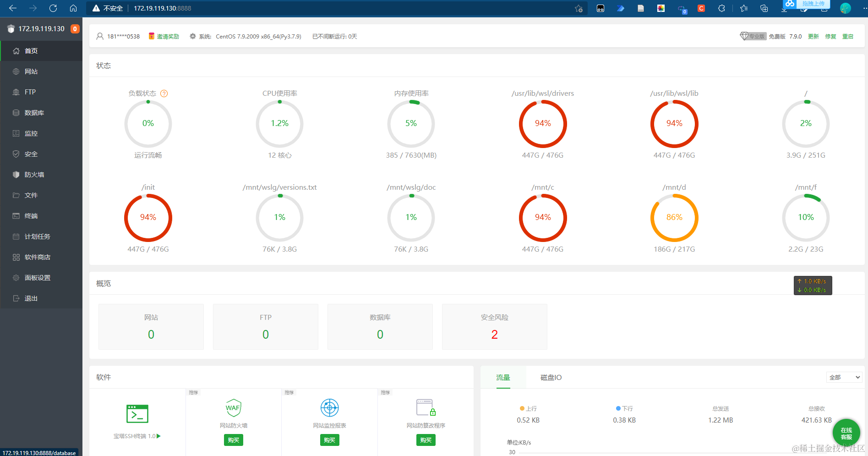Open the 安全风险 card showing 2
The height and width of the screenshot is (456, 868).
[x=495, y=327]
